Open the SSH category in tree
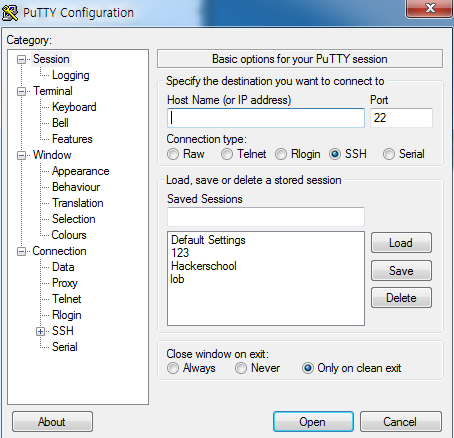Viewport: 454px width, 438px height. pos(63,331)
